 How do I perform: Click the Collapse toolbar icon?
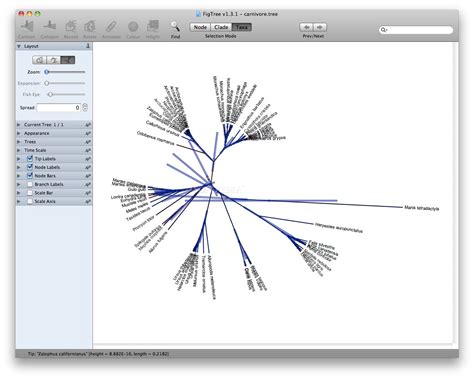pyautogui.click(x=50, y=26)
